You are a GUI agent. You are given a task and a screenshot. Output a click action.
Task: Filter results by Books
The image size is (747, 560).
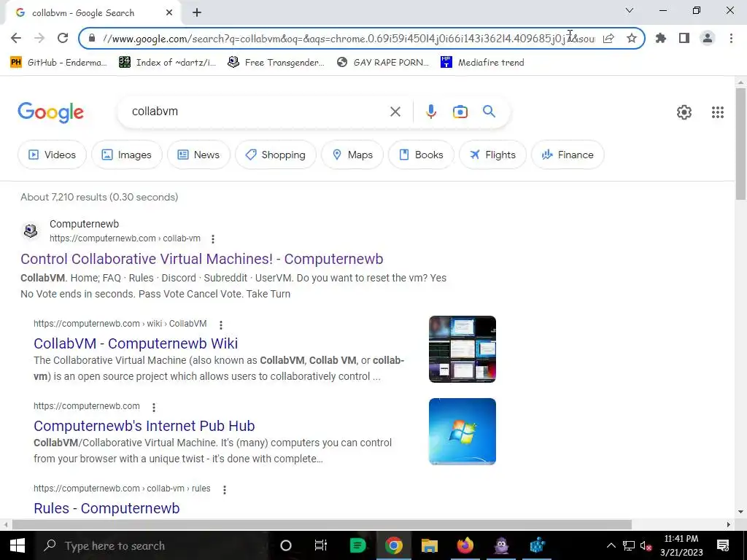click(421, 155)
